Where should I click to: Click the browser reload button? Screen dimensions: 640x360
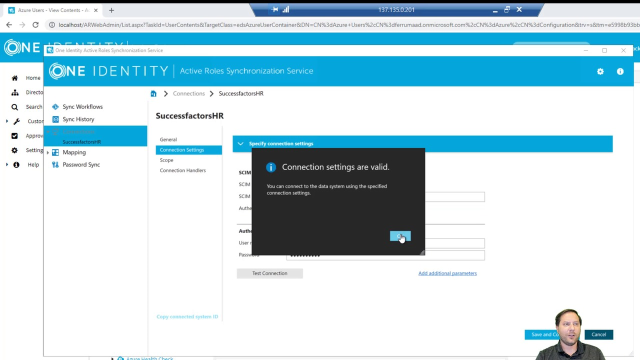point(36,25)
